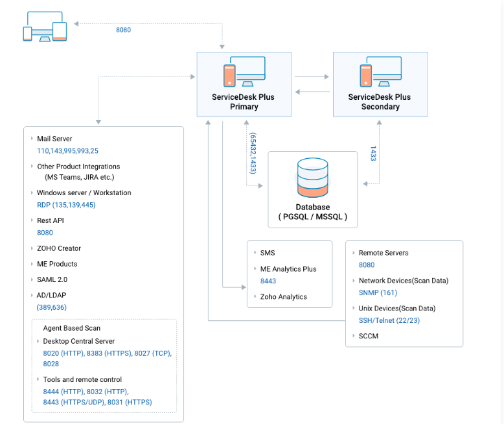Screen dimensions: 504x424
Task: Click the SNMP (161) port text
Action: [x=378, y=293]
